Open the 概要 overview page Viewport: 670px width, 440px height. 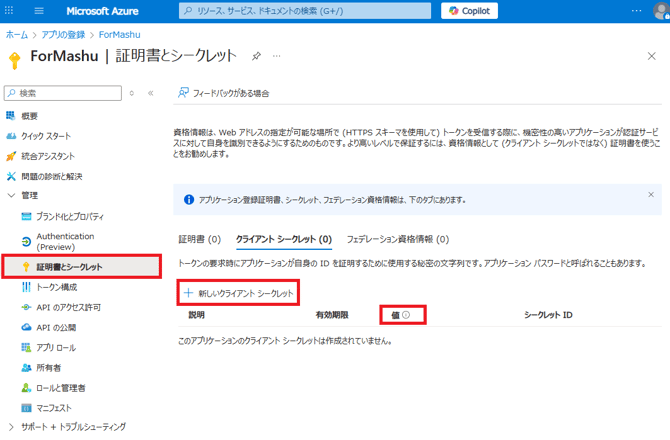[x=29, y=116]
